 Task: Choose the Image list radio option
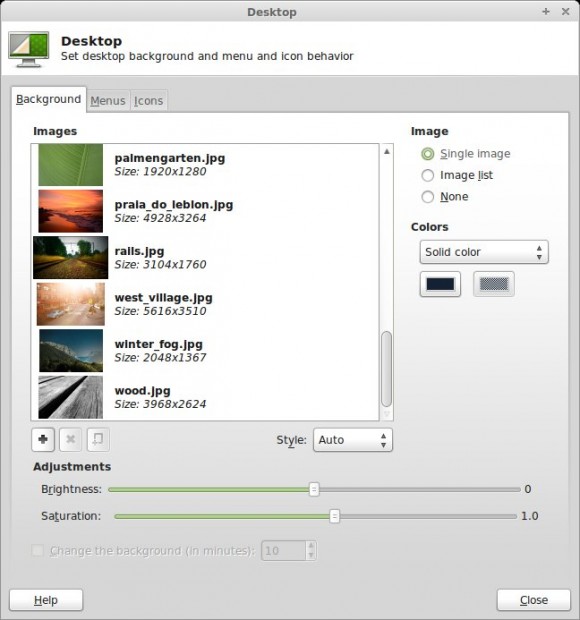tap(427, 175)
